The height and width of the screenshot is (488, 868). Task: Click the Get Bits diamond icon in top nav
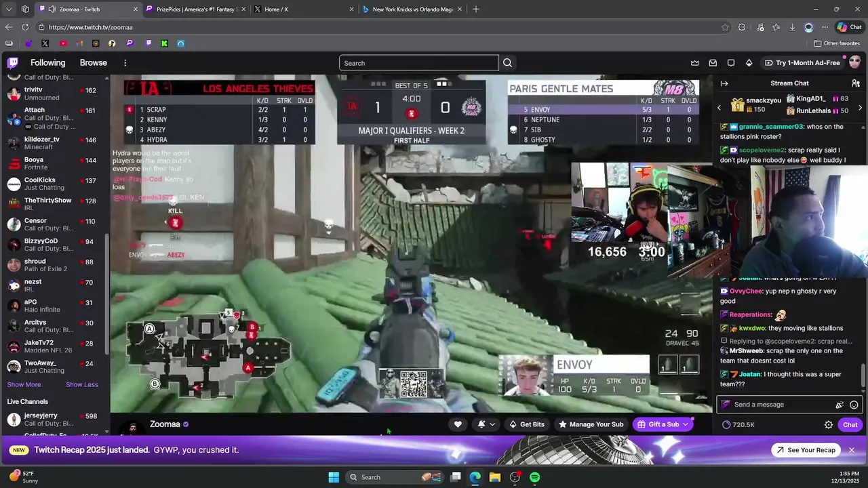tap(749, 63)
